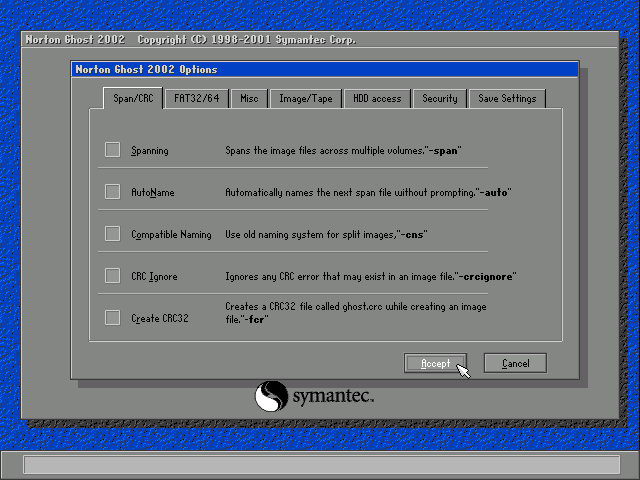Click the status bar at the bottom

(322, 464)
